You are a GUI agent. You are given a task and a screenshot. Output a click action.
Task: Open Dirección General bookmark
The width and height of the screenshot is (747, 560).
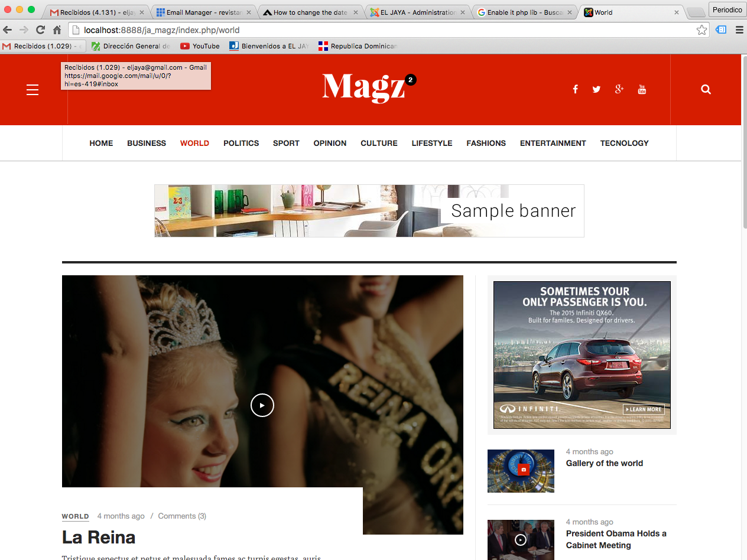pos(131,46)
